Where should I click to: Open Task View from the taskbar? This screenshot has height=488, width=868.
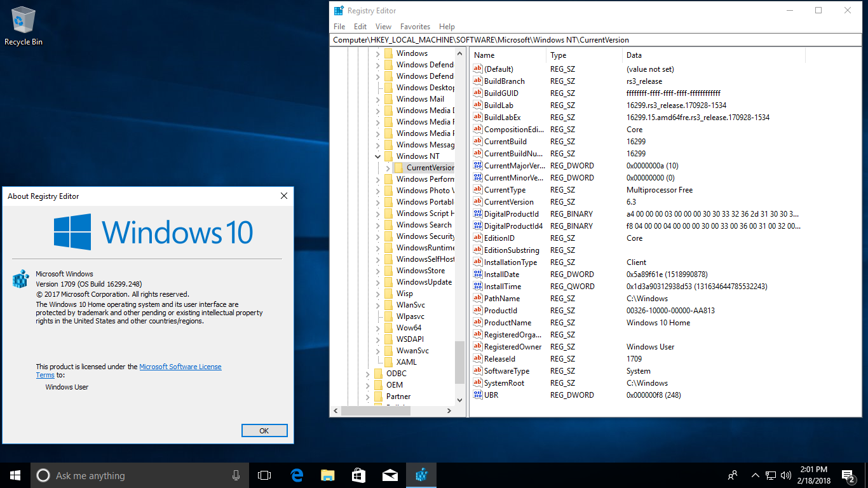tap(264, 475)
